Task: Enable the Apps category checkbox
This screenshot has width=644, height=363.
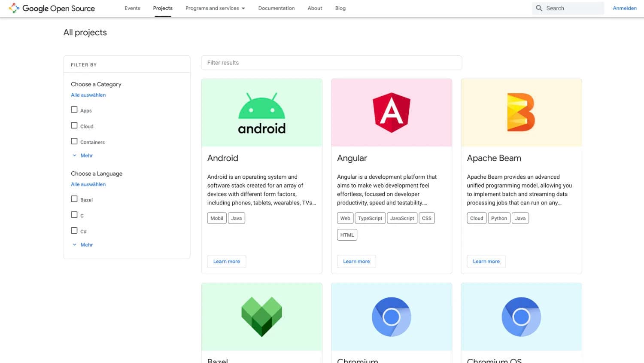Action: point(74,110)
